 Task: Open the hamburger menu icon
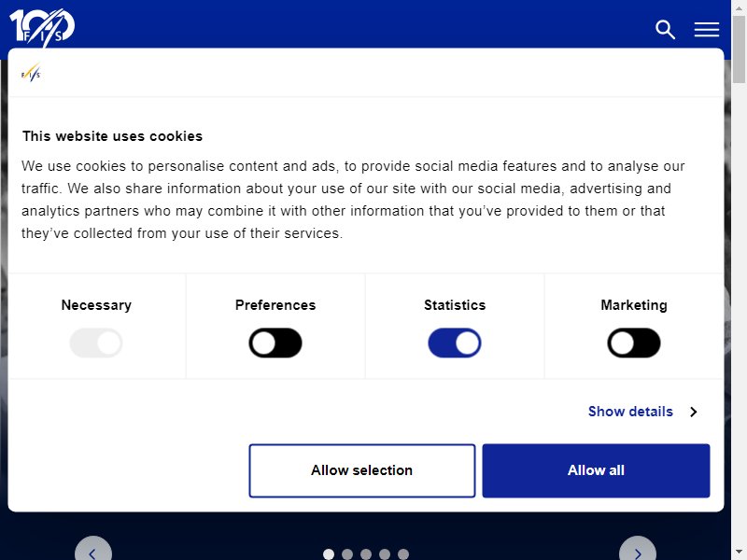pyautogui.click(x=707, y=30)
